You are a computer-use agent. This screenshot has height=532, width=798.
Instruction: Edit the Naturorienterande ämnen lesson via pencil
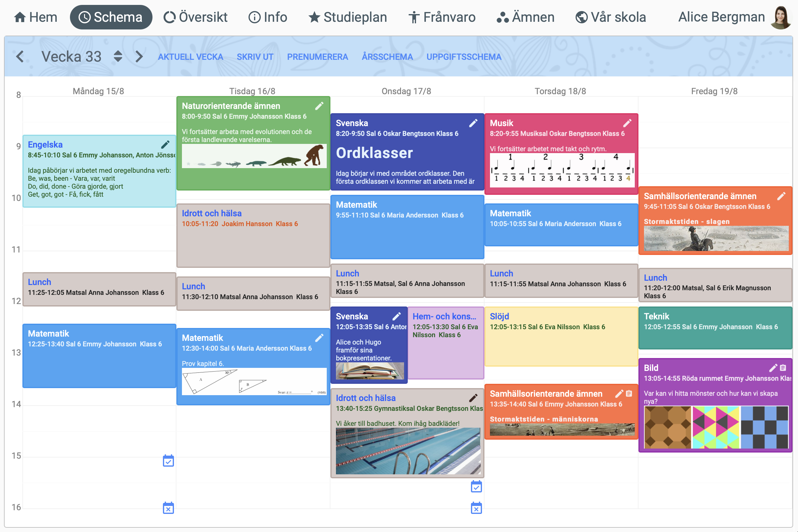click(319, 106)
